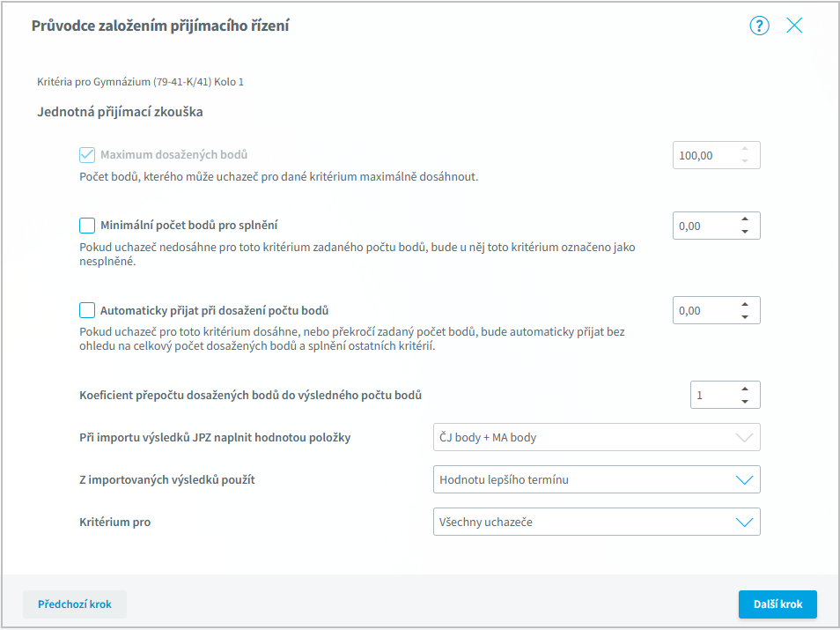Screen dimensions: 840x630
Task: Decrease Minimální počet bodů value with down arrow
Action: 745,232
